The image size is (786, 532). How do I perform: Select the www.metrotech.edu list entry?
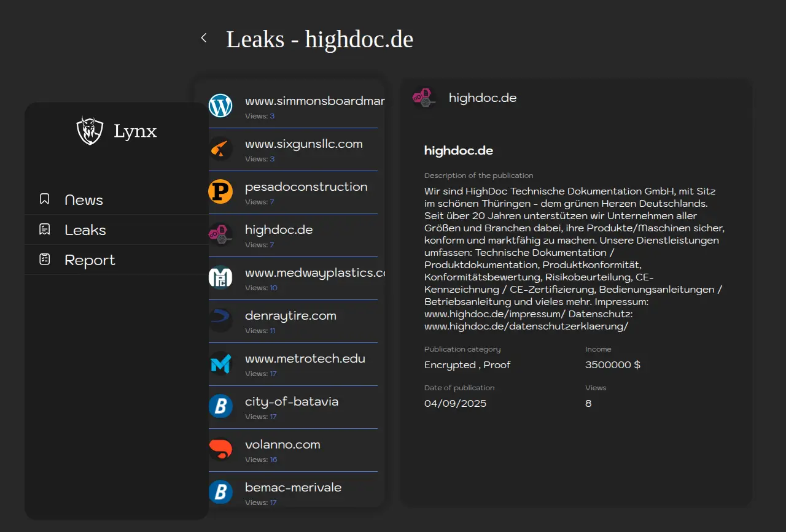tap(305, 359)
